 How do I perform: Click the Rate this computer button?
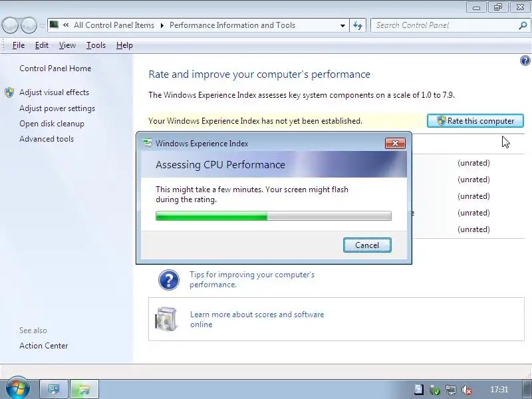click(x=475, y=121)
